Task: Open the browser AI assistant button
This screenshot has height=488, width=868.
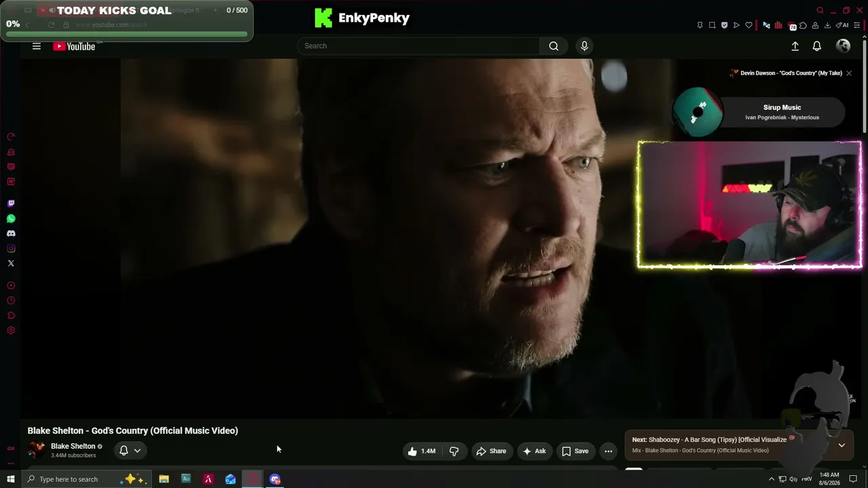Action: coord(843,25)
